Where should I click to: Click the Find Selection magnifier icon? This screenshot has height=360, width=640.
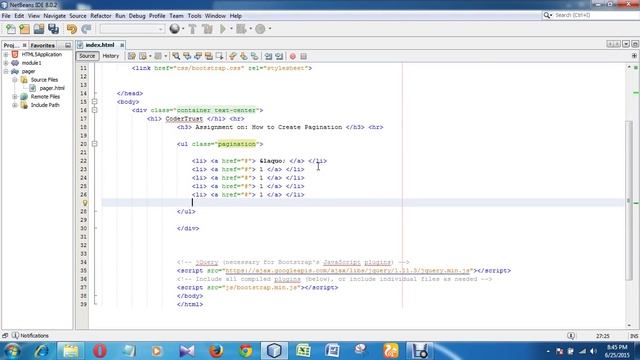(x=176, y=56)
